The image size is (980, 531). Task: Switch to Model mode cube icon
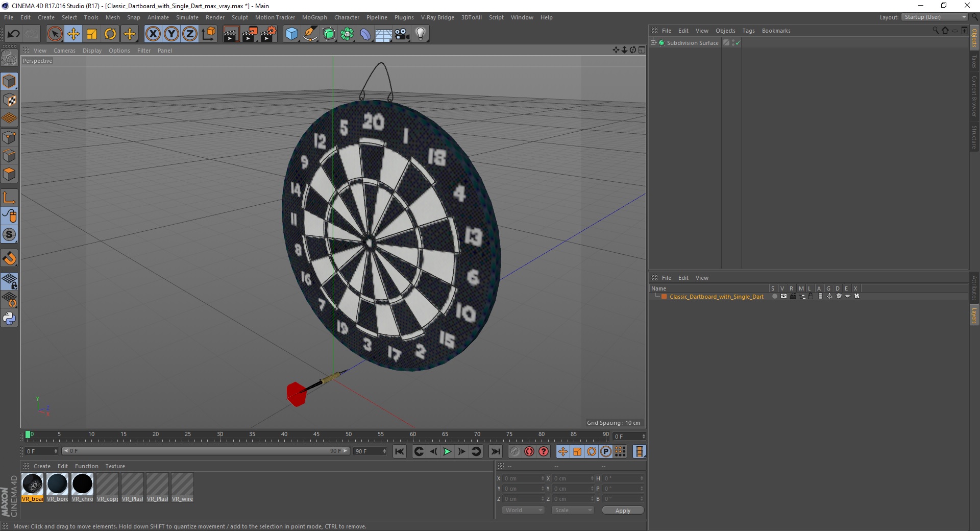point(9,81)
